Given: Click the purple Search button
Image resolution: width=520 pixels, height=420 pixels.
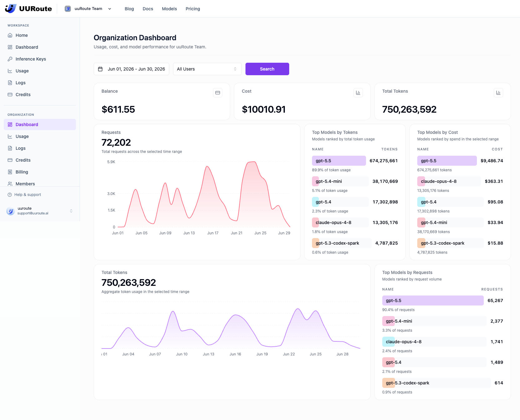Looking at the screenshot, I should coord(267,69).
